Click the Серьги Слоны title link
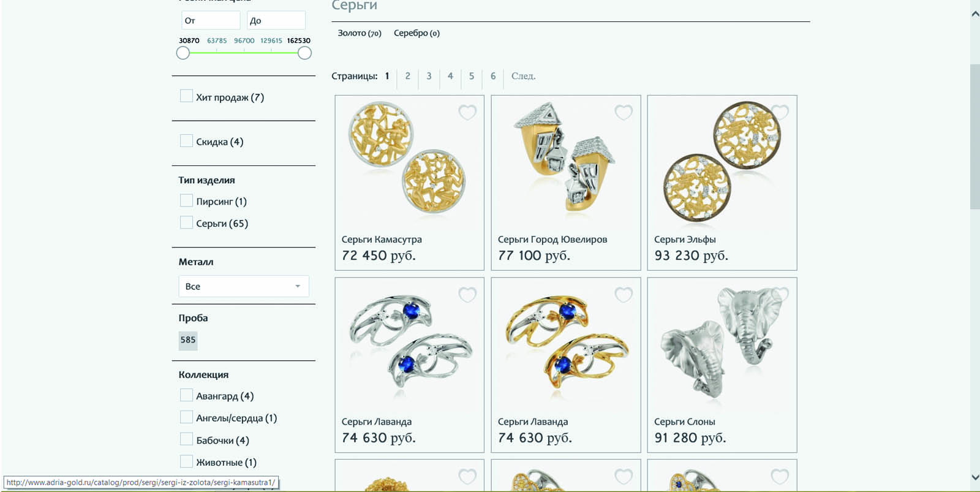This screenshot has width=980, height=492. pyautogui.click(x=685, y=422)
